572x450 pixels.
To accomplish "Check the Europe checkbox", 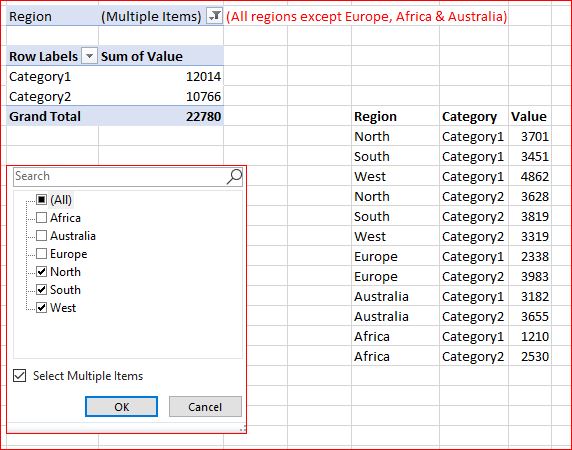I will [41, 253].
